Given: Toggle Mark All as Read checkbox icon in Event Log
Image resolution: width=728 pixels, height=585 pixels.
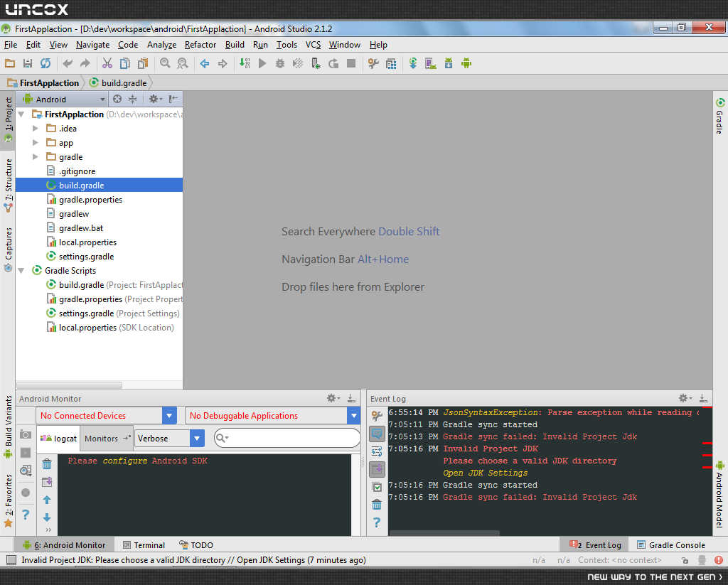Looking at the screenshot, I should pyautogui.click(x=377, y=487).
